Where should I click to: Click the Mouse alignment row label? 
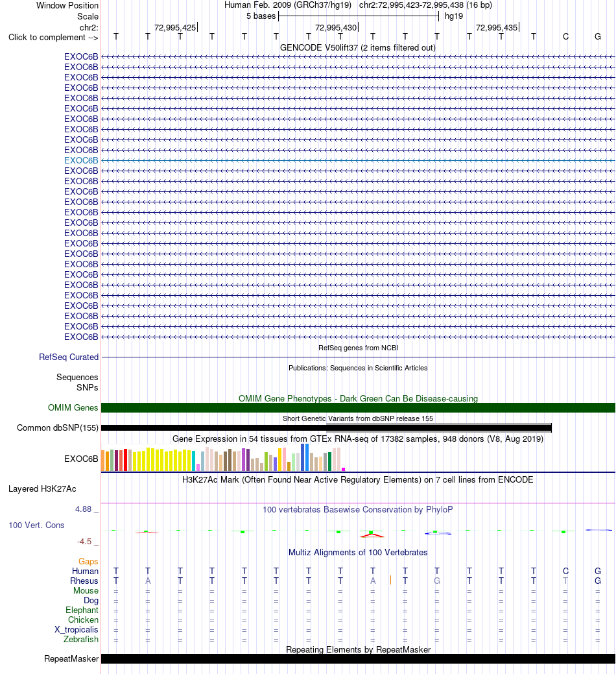[86, 590]
